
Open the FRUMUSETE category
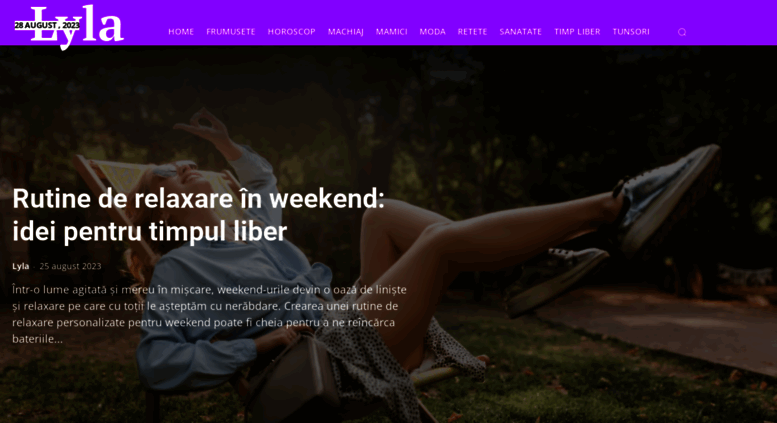pos(230,32)
